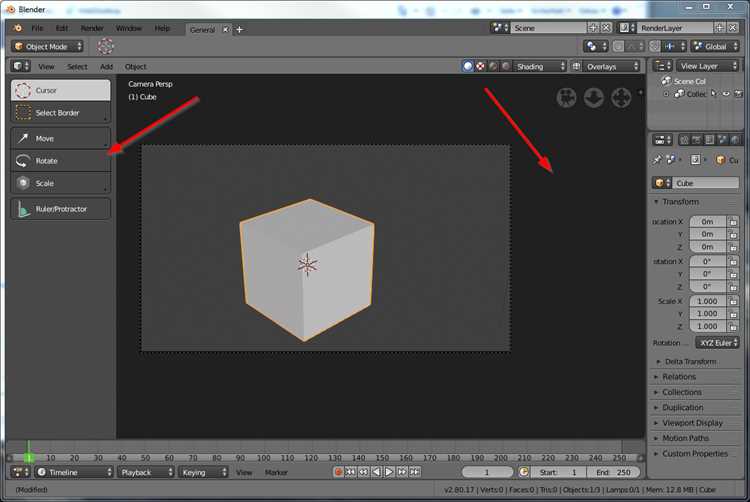Open the XYZ Euler rotation mode dropdown
Image resolution: width=750 pixels, height=502 pixels.
[x=717, y=343]
